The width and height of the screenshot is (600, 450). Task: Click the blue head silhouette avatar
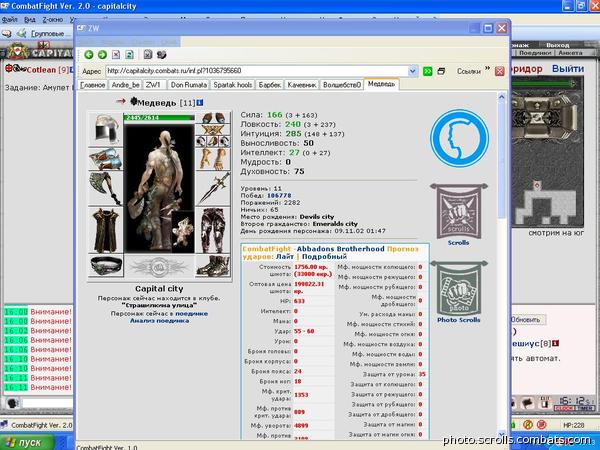(x=459, y=138)
